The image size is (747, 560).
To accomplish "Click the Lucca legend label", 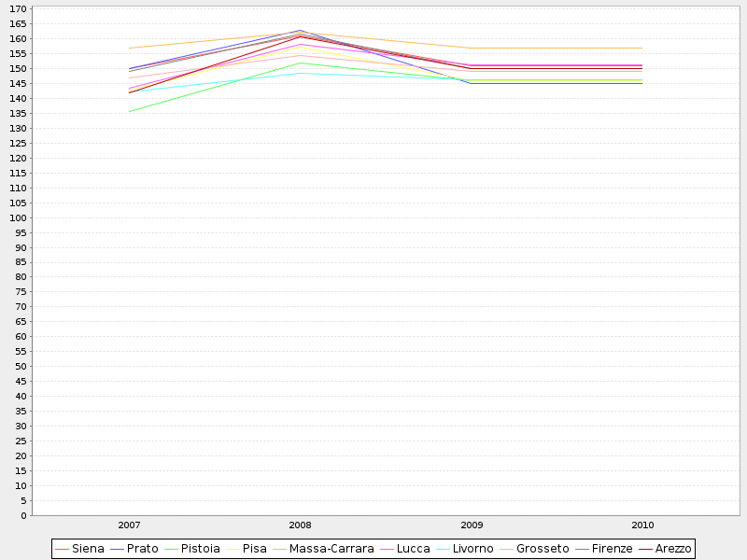I will (x=413, y=549).
